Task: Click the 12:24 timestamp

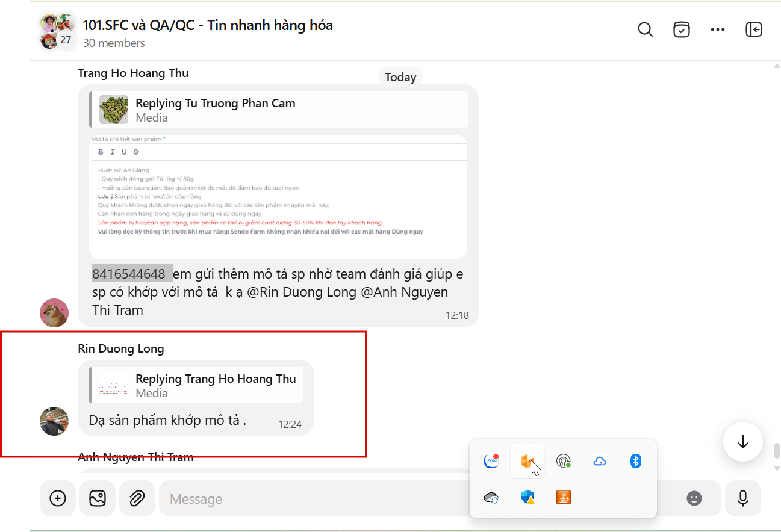Action: pyautogui.click(x=290, y=424)
